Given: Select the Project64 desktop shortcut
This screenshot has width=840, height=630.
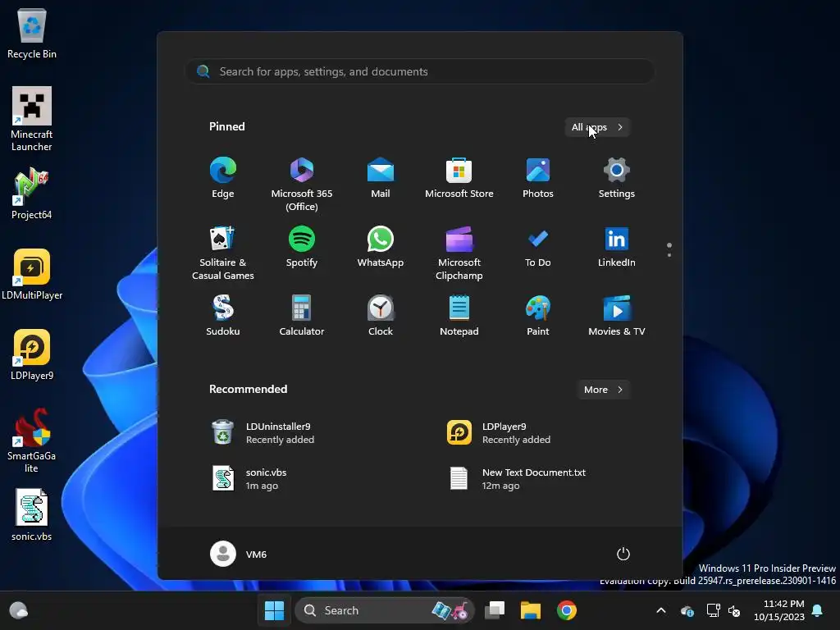Looking at the screenshot, I should (32, 194).
